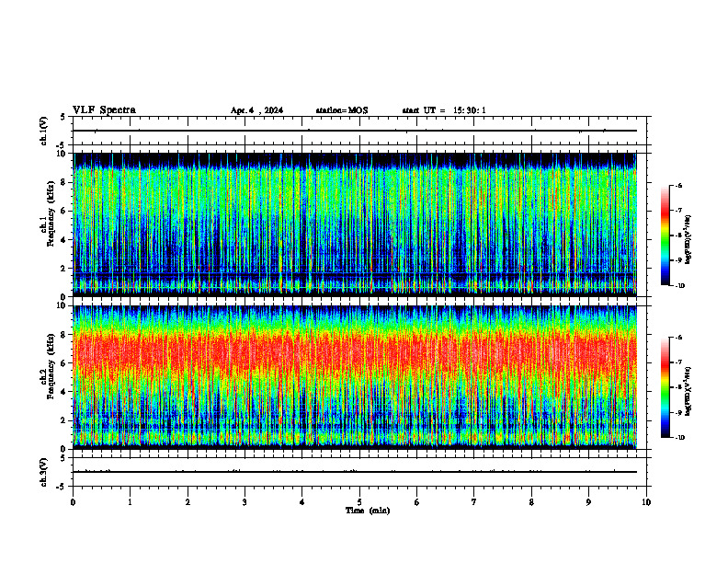The height and width of the screenshot is (563, 728).
Task: Click the "8" kHz tick of ch.1 spectrogram
Action: click(64, 182)
